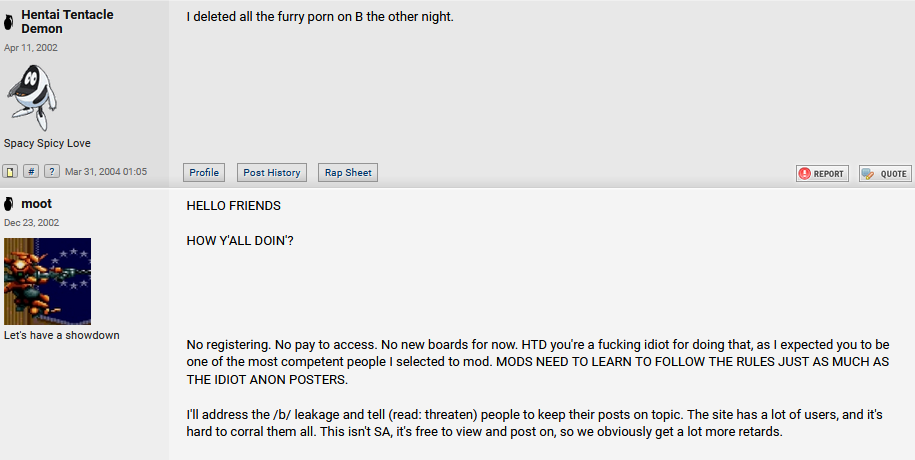This screenshot has width=915, height=460.
Task: Quote Hentai Tentacle Demon's post
Action: point(885,173)
